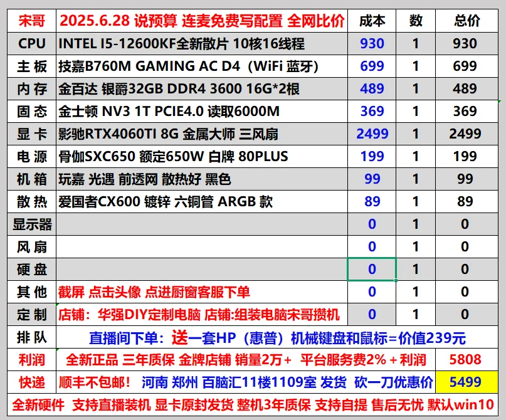Screen dimensions: 506x420
Task: Select the blue 2499 graphics card cost
Action: tap(372, 134)
